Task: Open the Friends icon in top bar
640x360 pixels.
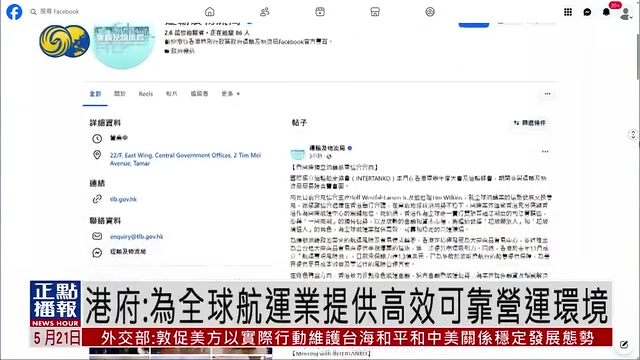Action: click(x=265, y=12)
